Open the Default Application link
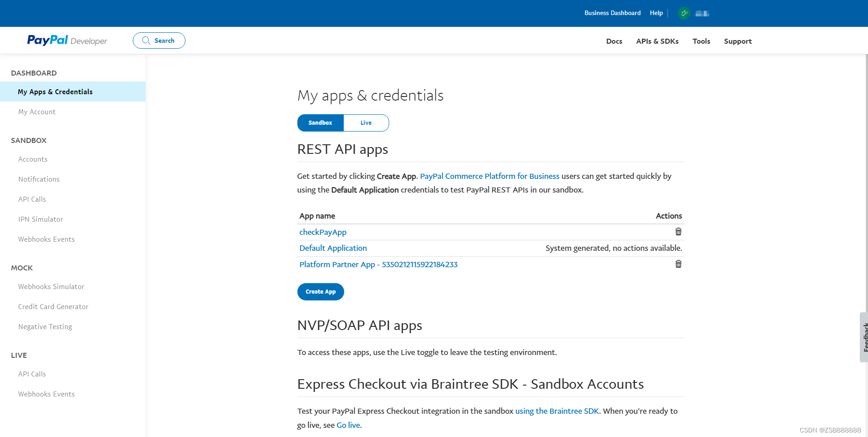This screenshot has width=868, height=437. (x=333, y=248)
